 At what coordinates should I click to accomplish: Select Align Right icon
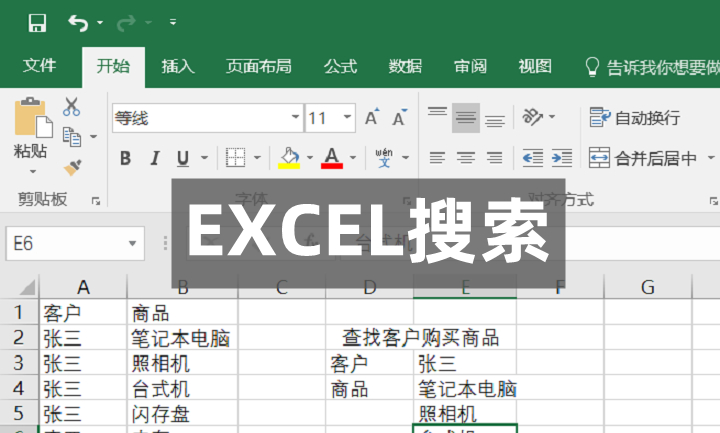[495, 158]
